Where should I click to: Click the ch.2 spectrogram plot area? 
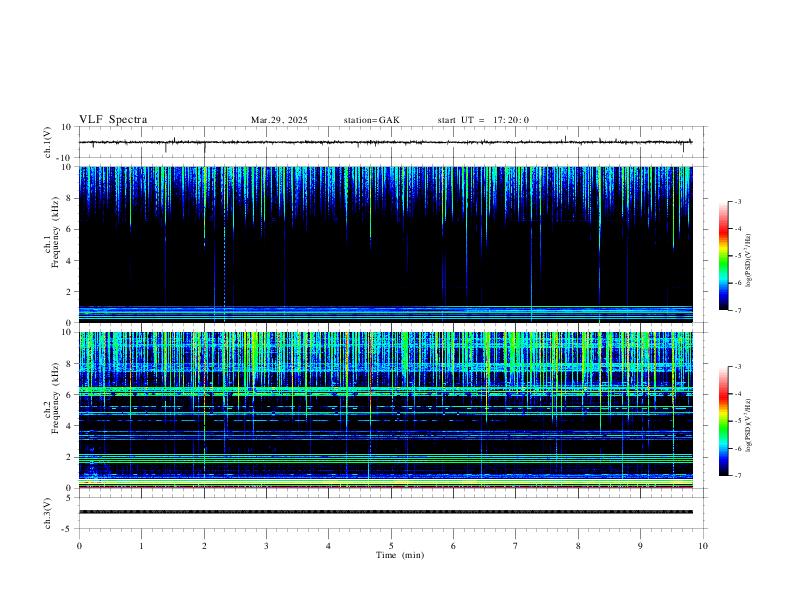[386, 410]
